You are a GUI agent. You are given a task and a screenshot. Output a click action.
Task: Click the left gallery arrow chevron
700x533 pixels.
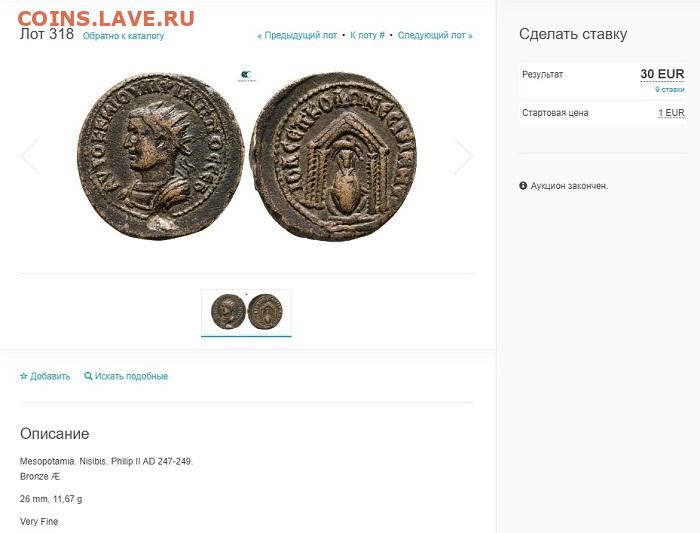tap(30, 156)
